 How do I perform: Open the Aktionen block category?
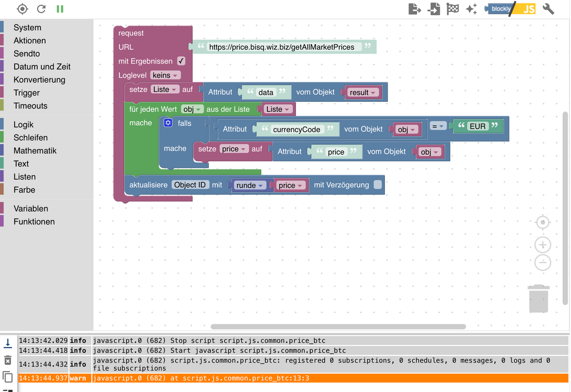[30, 40]
